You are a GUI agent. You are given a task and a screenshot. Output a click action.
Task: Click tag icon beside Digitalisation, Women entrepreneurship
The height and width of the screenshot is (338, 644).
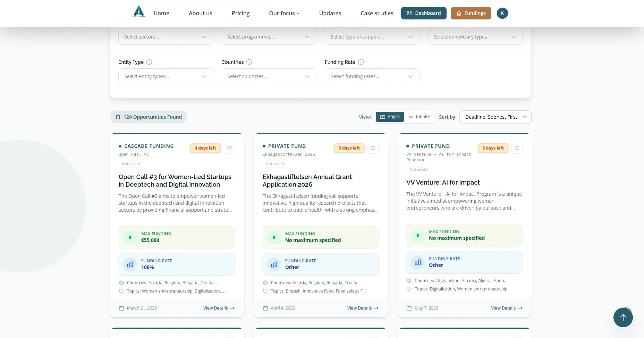pyautogui.click(x=409, y=289)
